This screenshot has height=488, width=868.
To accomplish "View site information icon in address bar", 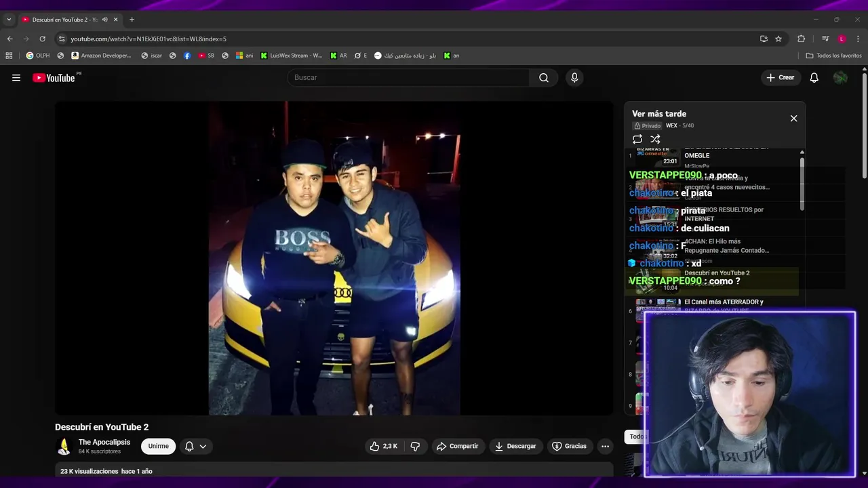I will (62, 39).
